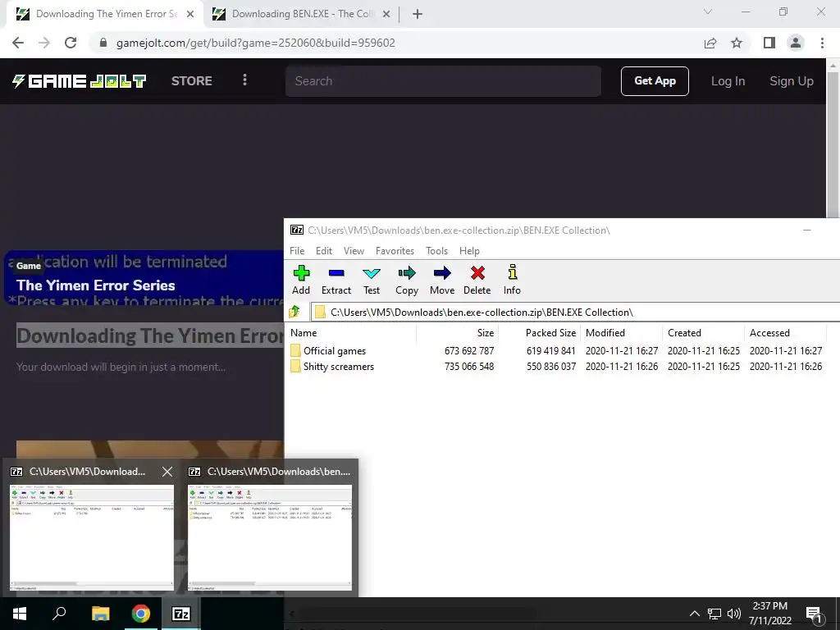This screenshot has height=630, width=840.
Task: Click the red Delete icon in 7-Zip
Action: 477,273
